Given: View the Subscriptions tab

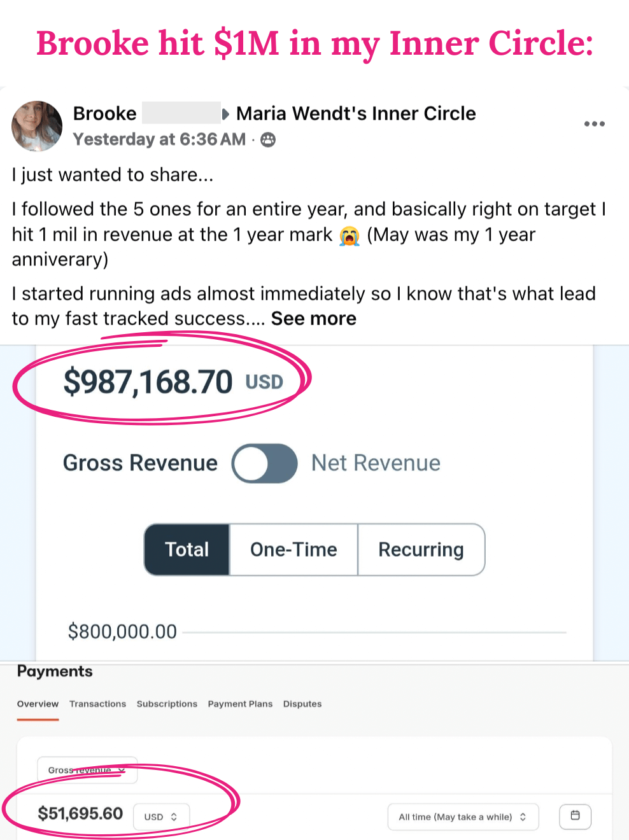Looking at the screenshot, I should pos(167,704).
